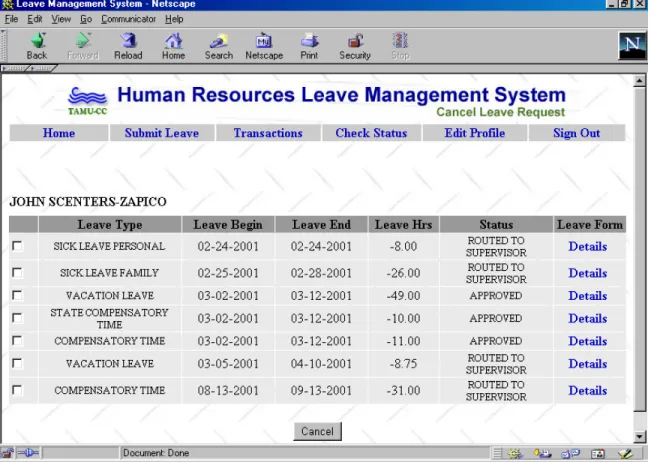Click the Netscape N logo
This screenshot has width=651, height=462.
(632, 45)
